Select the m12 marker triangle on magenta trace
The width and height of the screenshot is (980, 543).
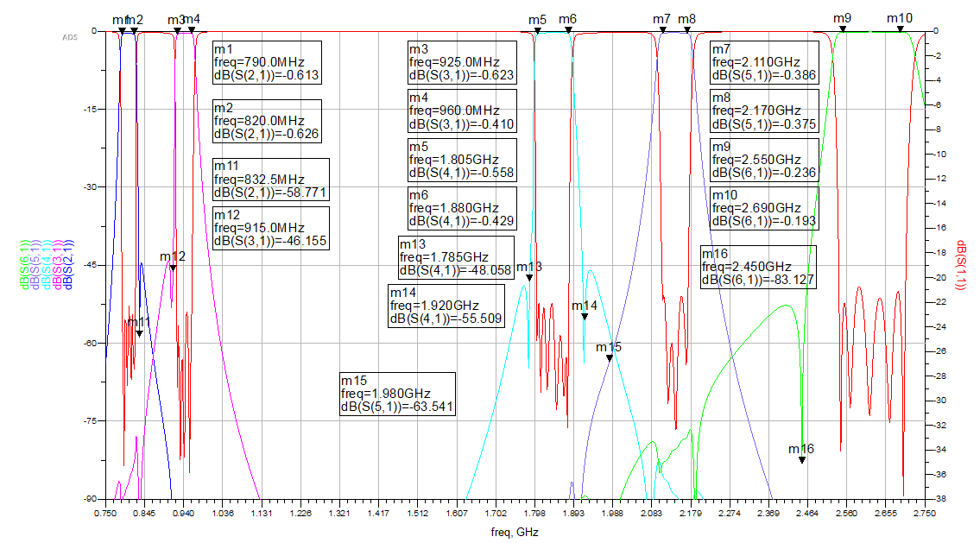pyautogui.click(x=173, y=268)
